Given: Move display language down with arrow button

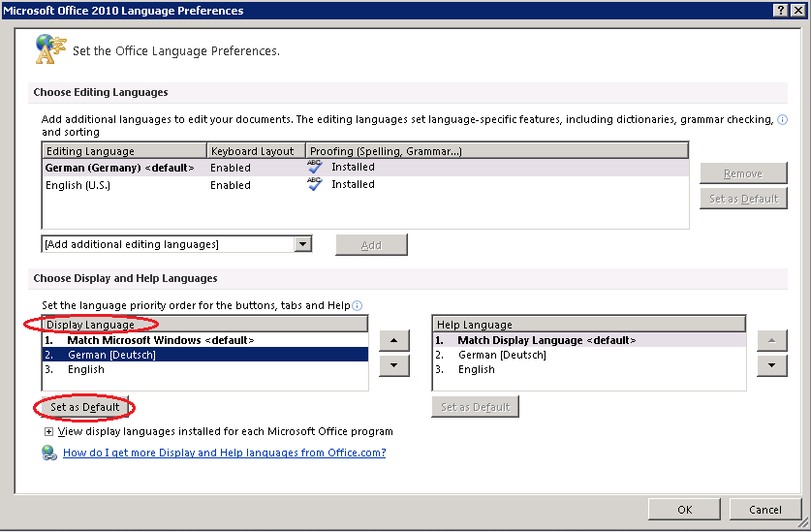Looking at the screenshot, I should pos(392,365).
